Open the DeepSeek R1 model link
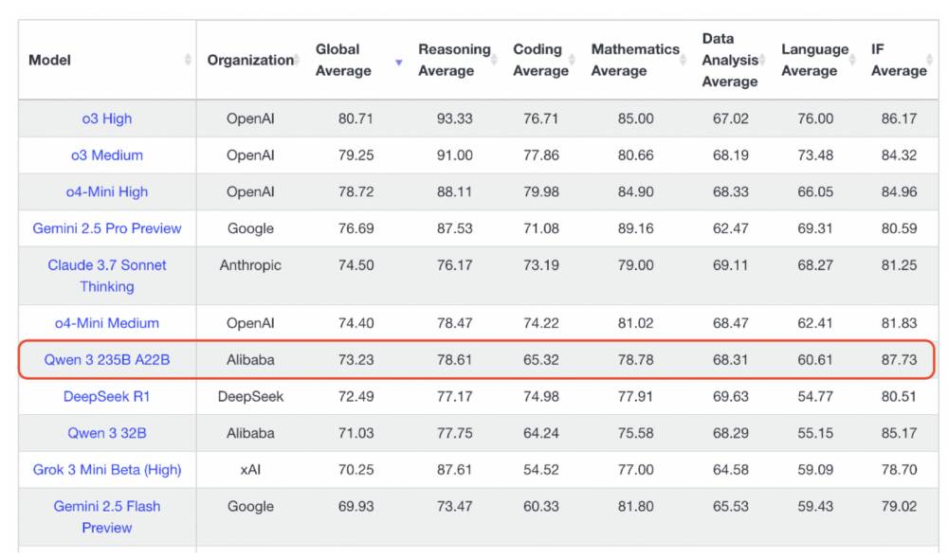Screen dimensions: 948x560 107,396
